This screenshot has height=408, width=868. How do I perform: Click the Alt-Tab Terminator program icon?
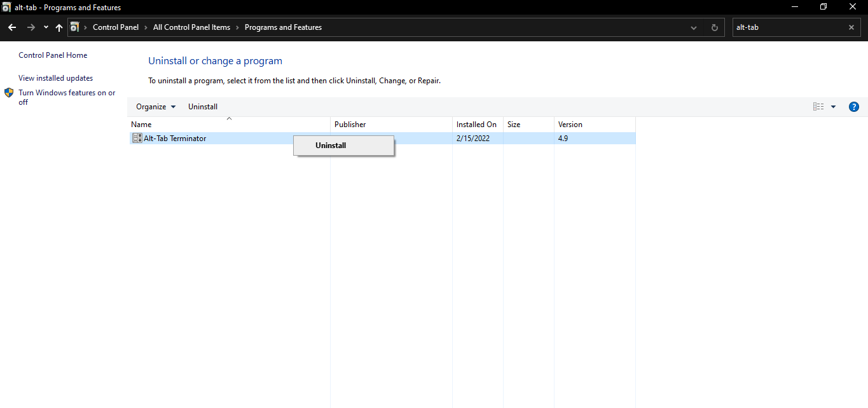point(137,139)
